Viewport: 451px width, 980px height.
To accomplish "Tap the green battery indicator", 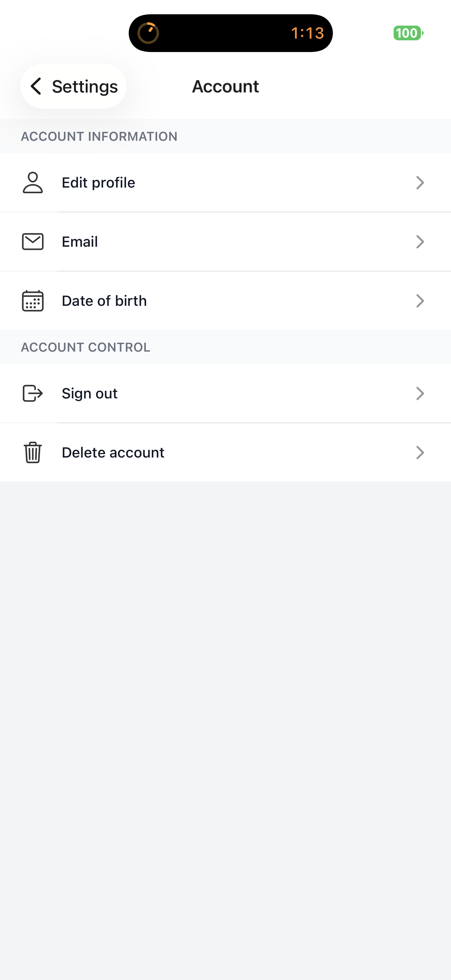I will [408, 33].
